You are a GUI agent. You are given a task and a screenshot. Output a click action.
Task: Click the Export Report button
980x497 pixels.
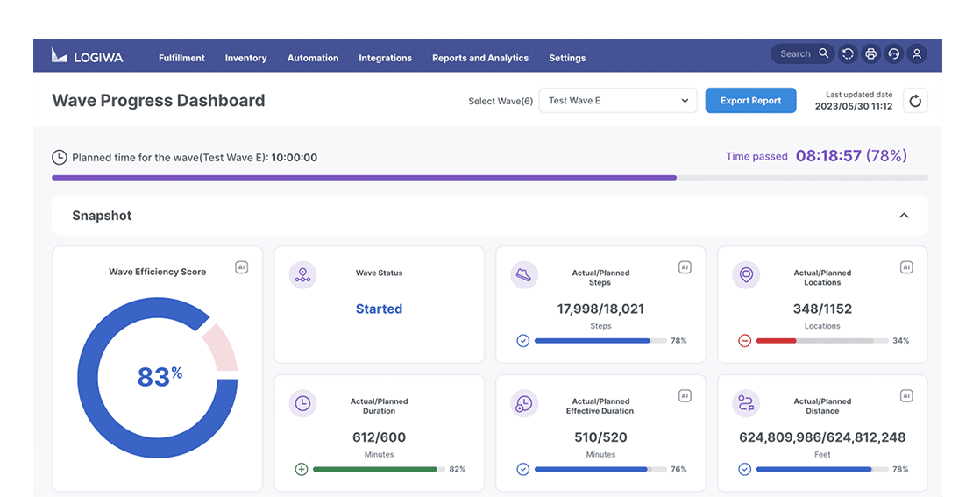coord(750,101)
